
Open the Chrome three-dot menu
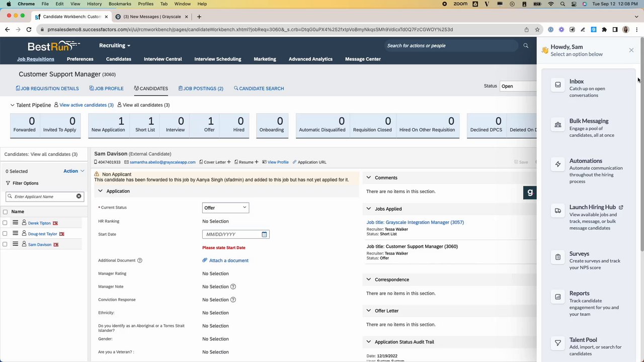[636, 30]
